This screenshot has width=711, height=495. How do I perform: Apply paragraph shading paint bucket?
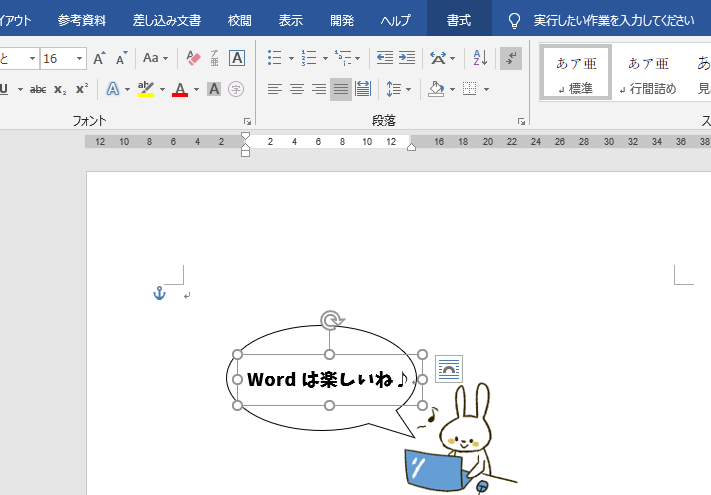coord(436,89)
